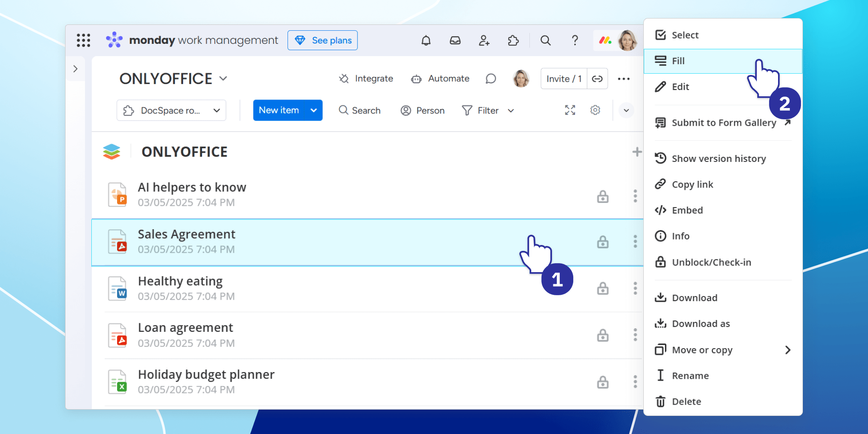Click the lock icon for AI helpers to know
Viewport: 868px width, 434px height.
603,196
